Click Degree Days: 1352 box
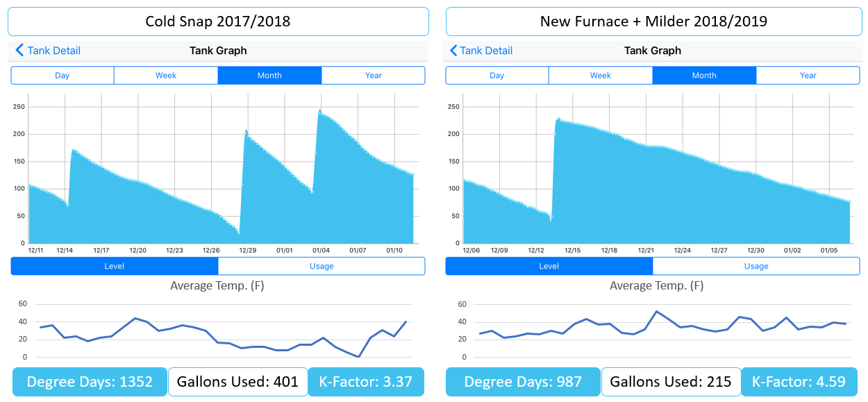 coord(89,382)
